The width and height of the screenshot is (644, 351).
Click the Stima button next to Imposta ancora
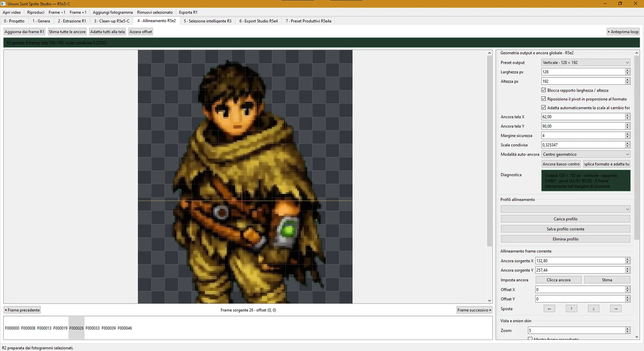pos(607,280)
